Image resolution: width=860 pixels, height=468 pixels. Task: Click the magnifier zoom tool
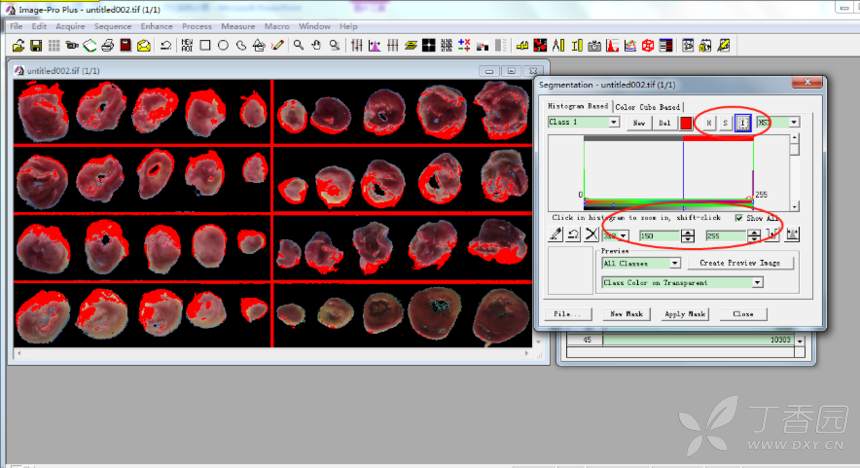click(x=299, y=45)
